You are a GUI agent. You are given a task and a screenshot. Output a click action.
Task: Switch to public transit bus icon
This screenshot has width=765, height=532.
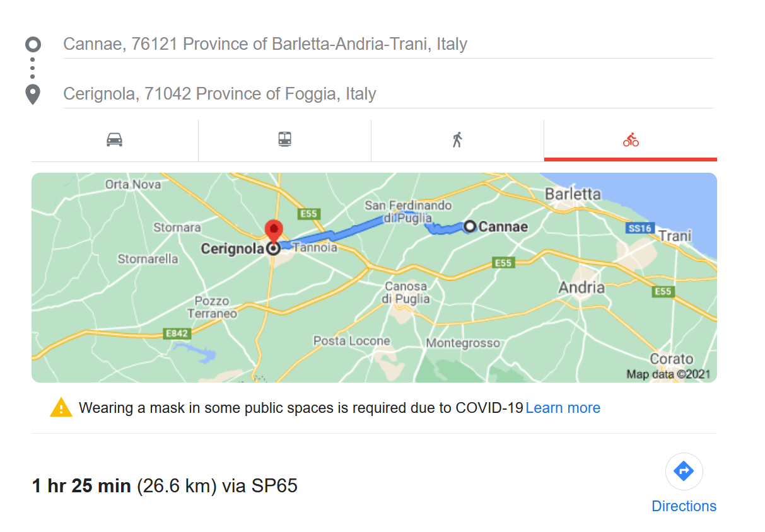click(x=284, y=139)
